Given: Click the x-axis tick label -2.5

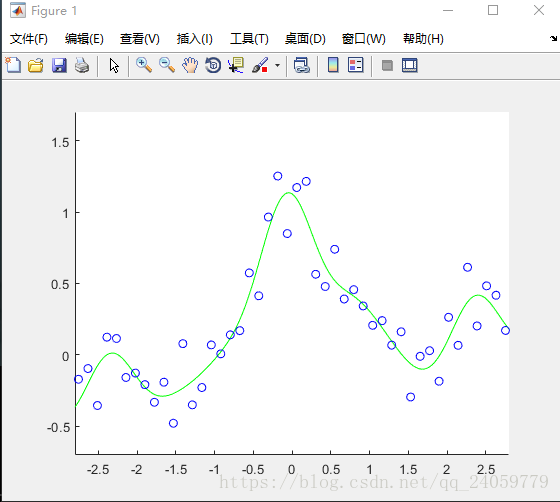Looking at the screenshot, I should [98, 470].
